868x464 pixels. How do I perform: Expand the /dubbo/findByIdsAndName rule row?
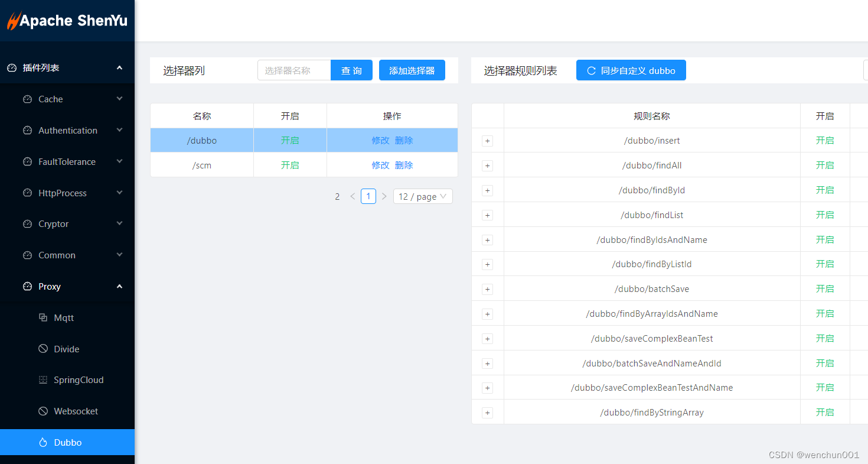click(487, 240)
